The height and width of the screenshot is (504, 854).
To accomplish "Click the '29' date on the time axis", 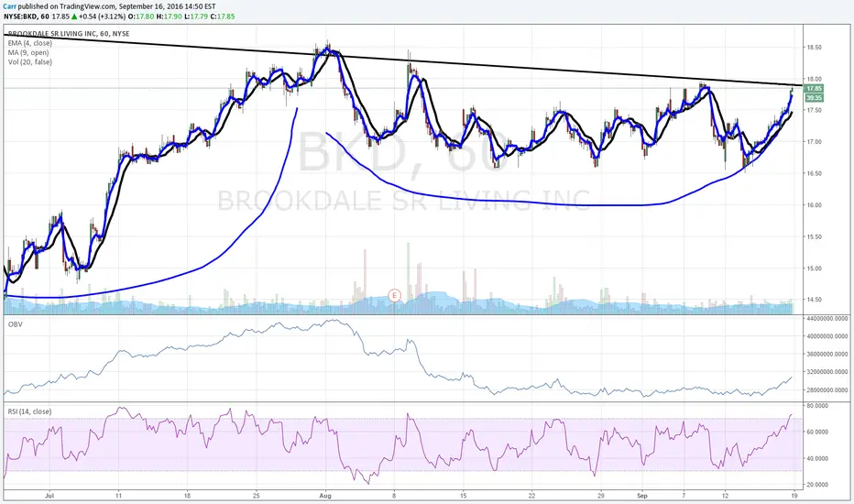I will click(x=601, y=496).
